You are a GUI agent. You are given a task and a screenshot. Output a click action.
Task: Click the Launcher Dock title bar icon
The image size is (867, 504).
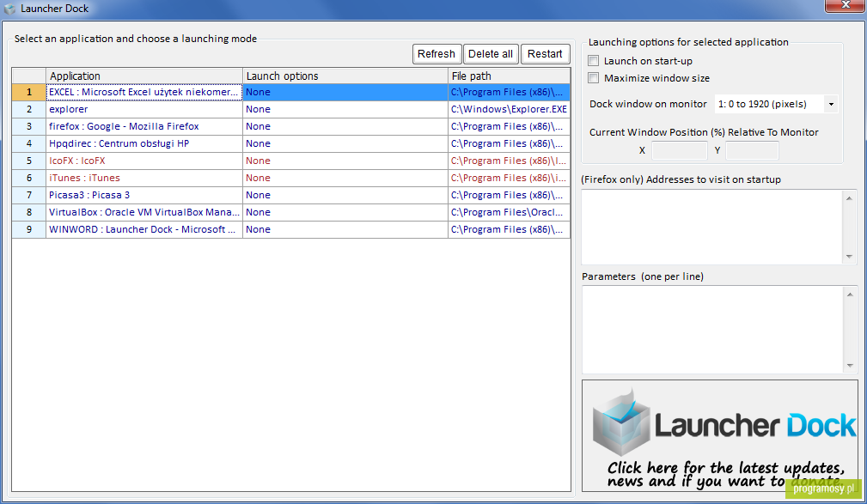coord(9,9)
